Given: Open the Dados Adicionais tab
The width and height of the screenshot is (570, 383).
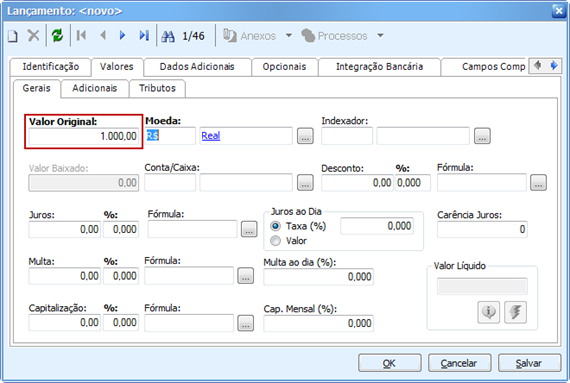Looking at the screenshot, I should (x=197, y=67).
